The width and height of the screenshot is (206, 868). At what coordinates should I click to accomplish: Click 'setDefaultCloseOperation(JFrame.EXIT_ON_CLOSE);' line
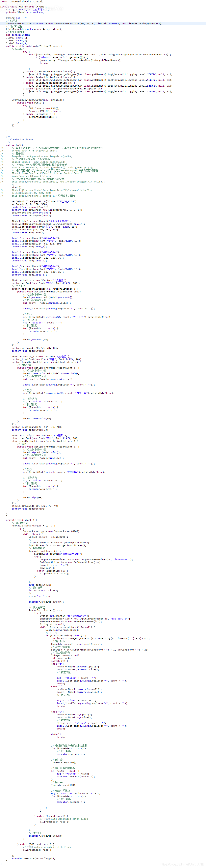[x=45, y=202]
